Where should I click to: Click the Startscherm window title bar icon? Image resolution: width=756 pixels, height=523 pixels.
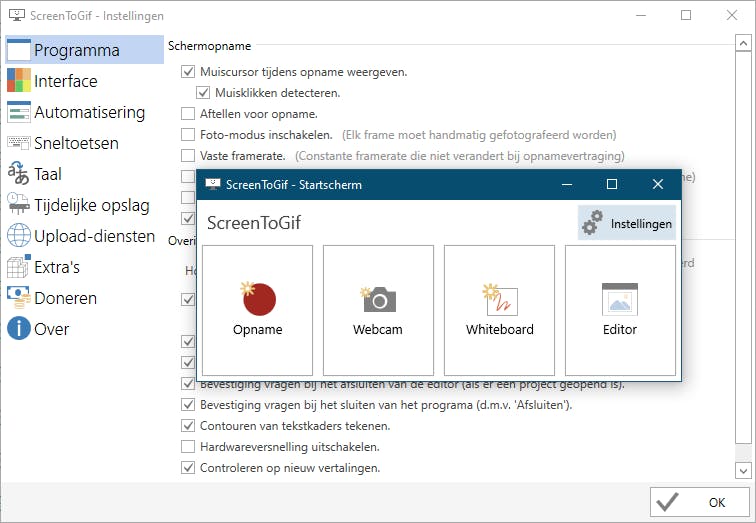click(213, 184)
